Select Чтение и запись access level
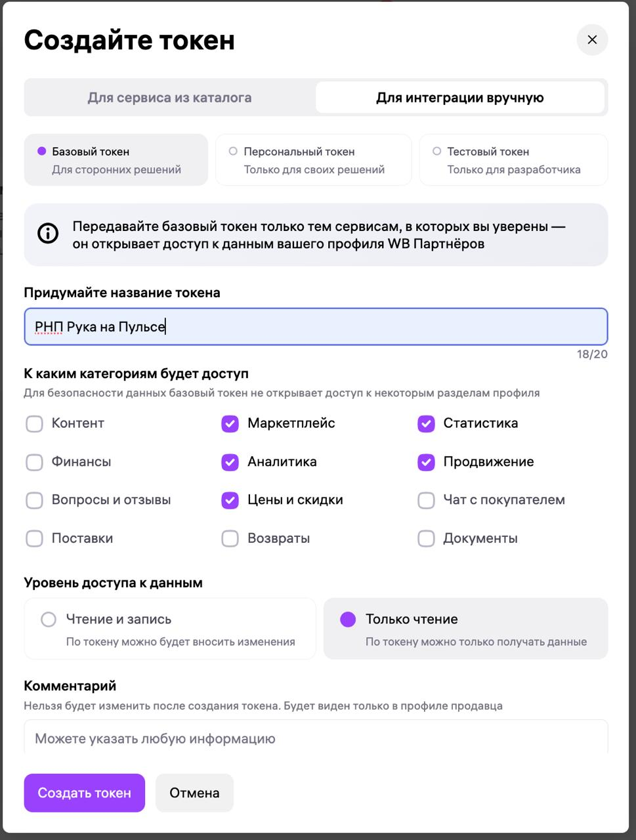 [x=170, y=629]
